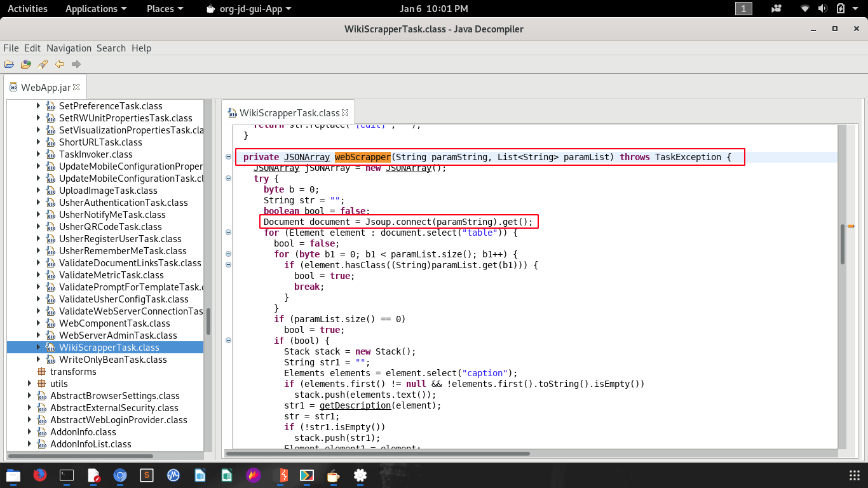
Task: Expand TaskInvoker.class tree node
Action: (38, 154)
